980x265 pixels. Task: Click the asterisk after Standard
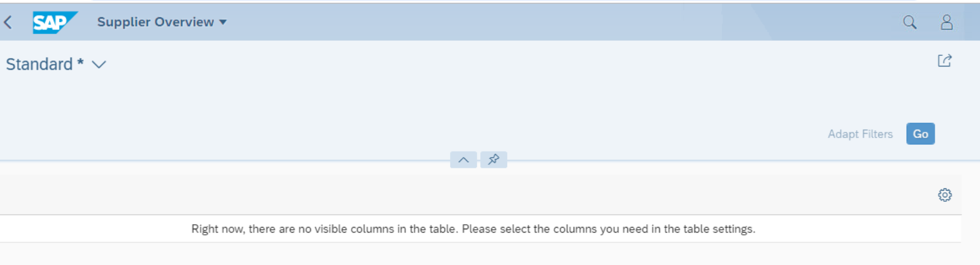point(81,62)
